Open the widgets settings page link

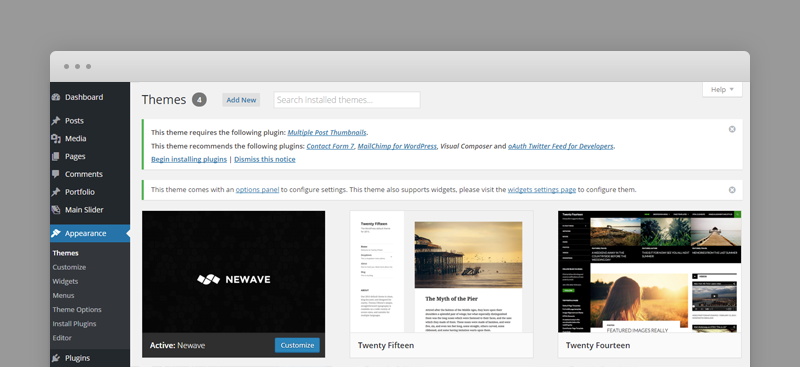point(542,190)
